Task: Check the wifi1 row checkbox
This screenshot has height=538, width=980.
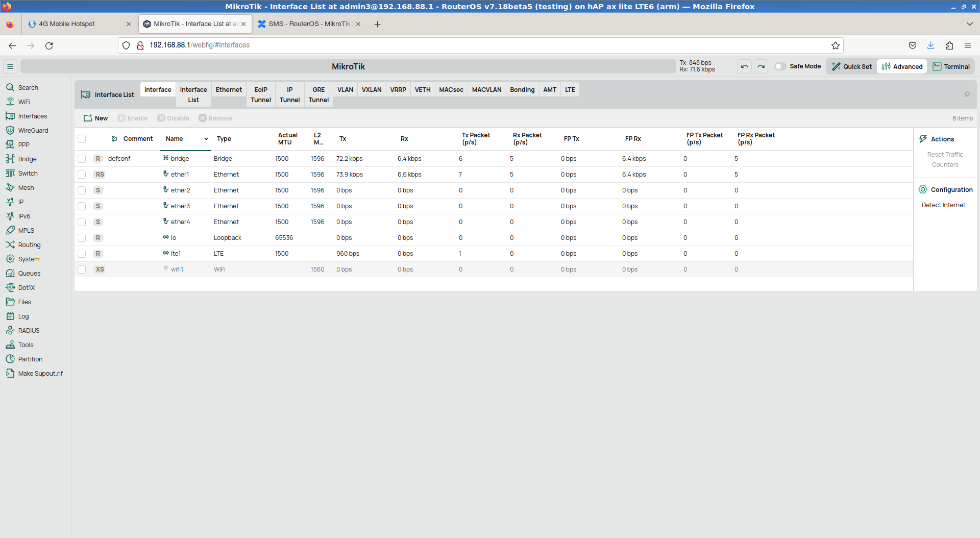Action: click(x=82, y=270)
